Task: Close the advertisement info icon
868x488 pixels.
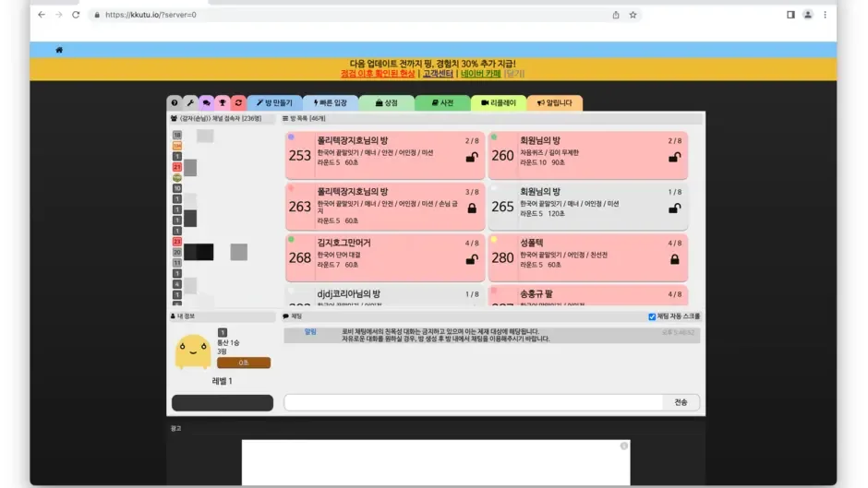Action: [624, 446]
